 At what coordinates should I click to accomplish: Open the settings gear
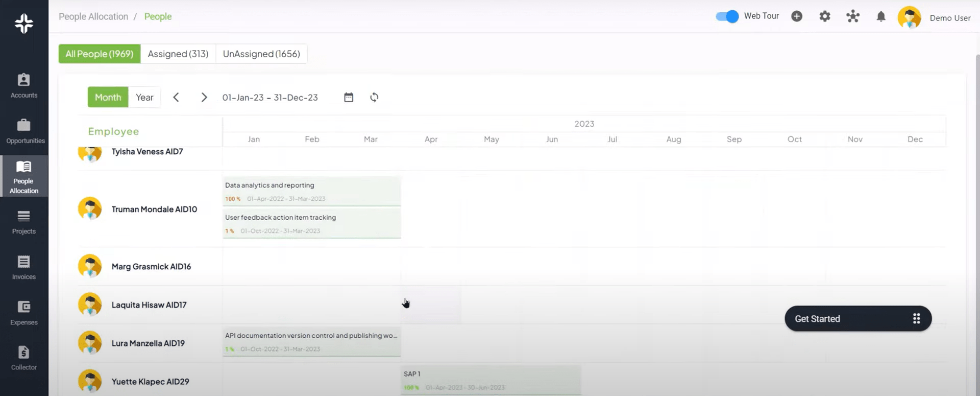click(x=824, y=17)
